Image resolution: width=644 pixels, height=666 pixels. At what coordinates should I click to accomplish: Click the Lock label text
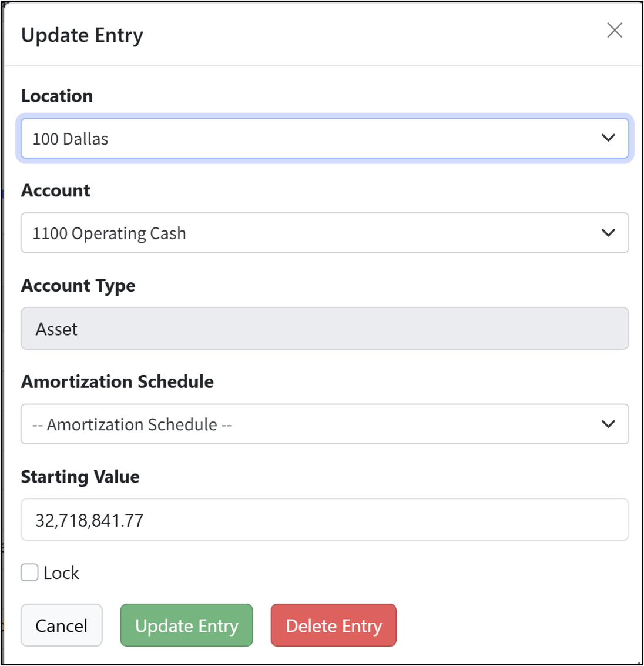pos(61,573)
